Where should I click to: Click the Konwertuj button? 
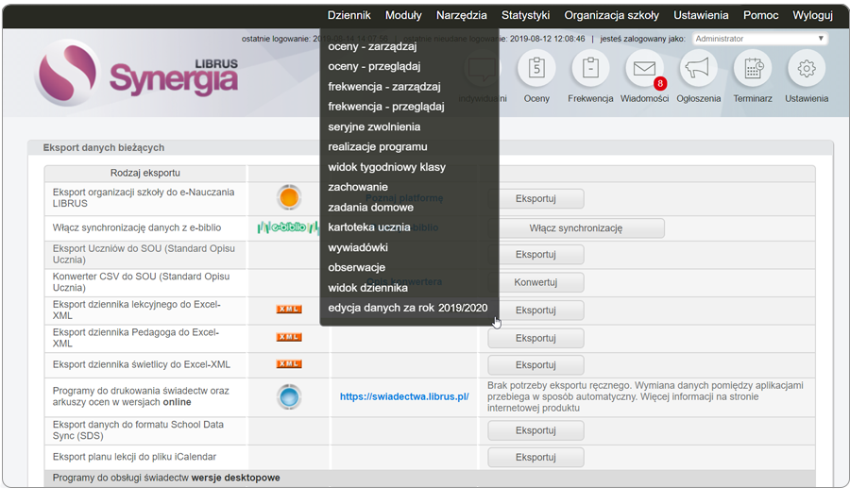[535, 282]
